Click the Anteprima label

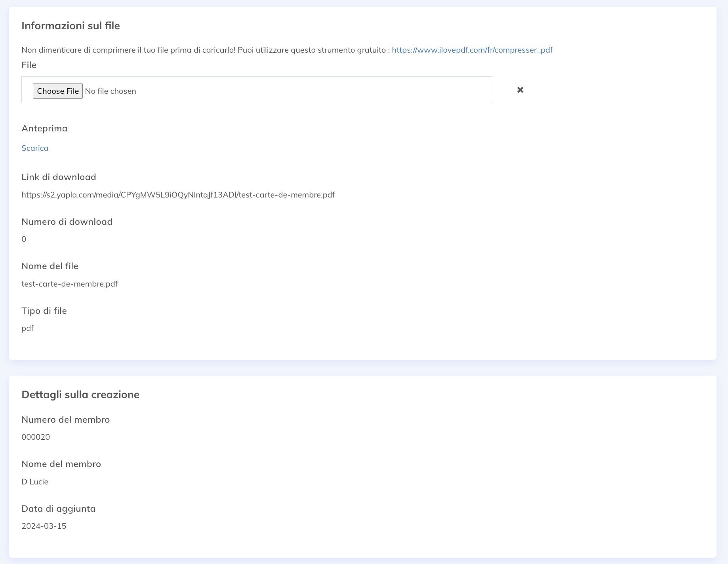tap(44, 128)
